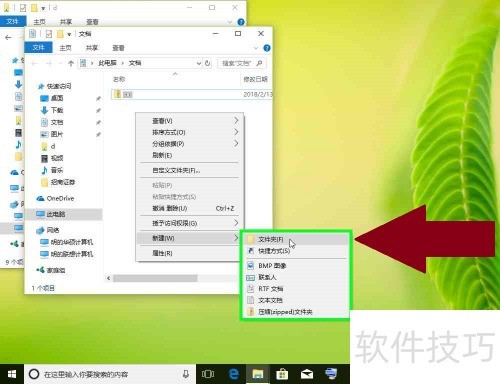The width and height of the screenshot is (500, 384).
Task: Click the properties icon in the front title bar
Action: tap(49, 34)
